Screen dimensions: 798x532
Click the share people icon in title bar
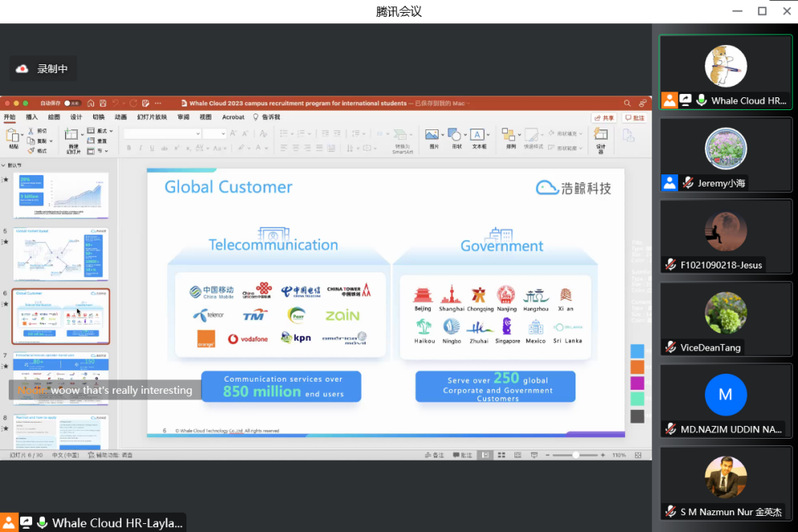[x=642, y=103]
